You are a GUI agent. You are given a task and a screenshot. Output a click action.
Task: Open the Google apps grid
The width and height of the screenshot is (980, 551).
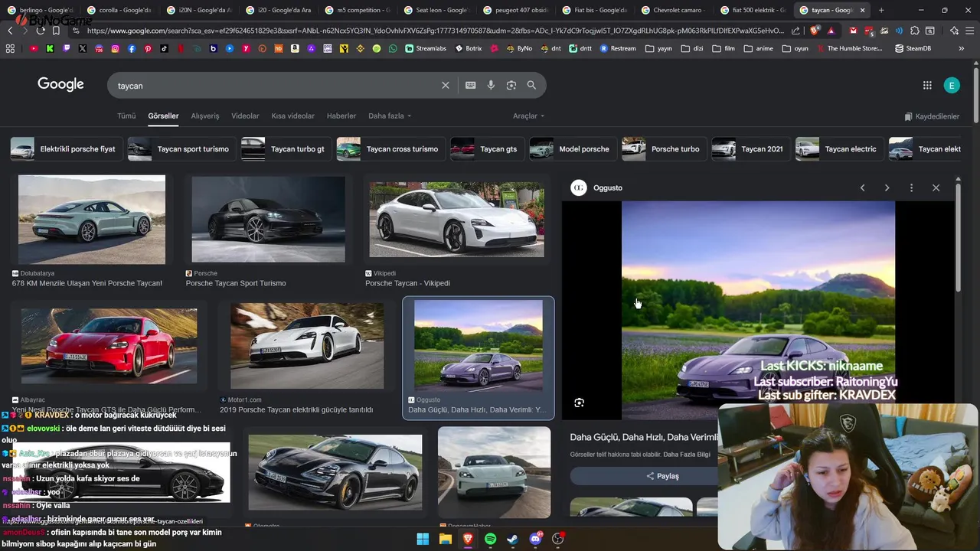(x=927, y=86)
